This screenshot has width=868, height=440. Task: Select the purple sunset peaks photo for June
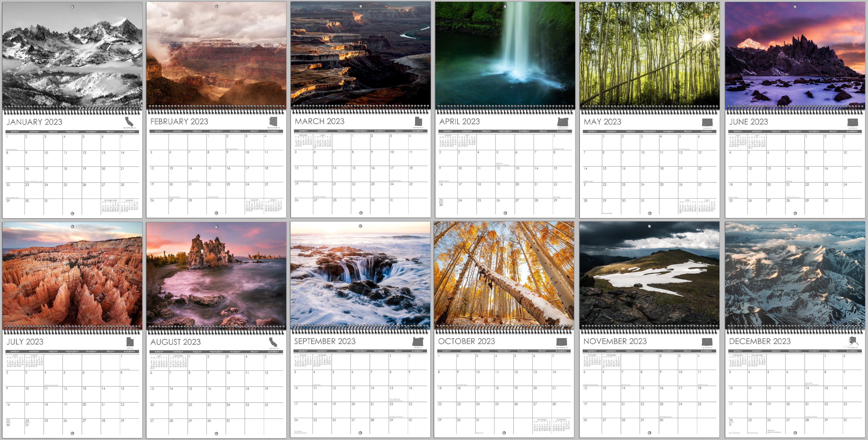pos(795,56)
